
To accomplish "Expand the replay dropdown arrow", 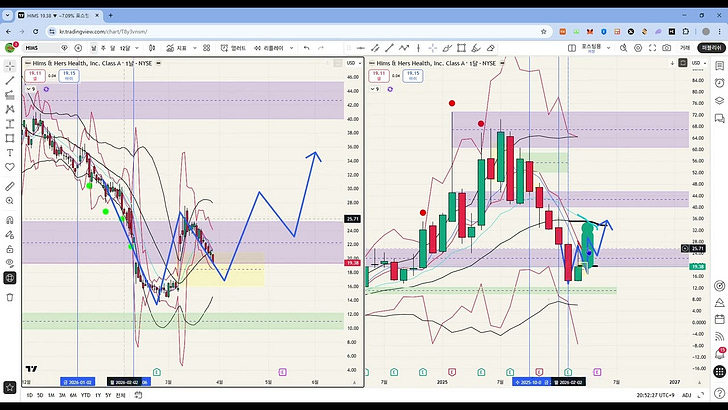I will pos(292,48).
